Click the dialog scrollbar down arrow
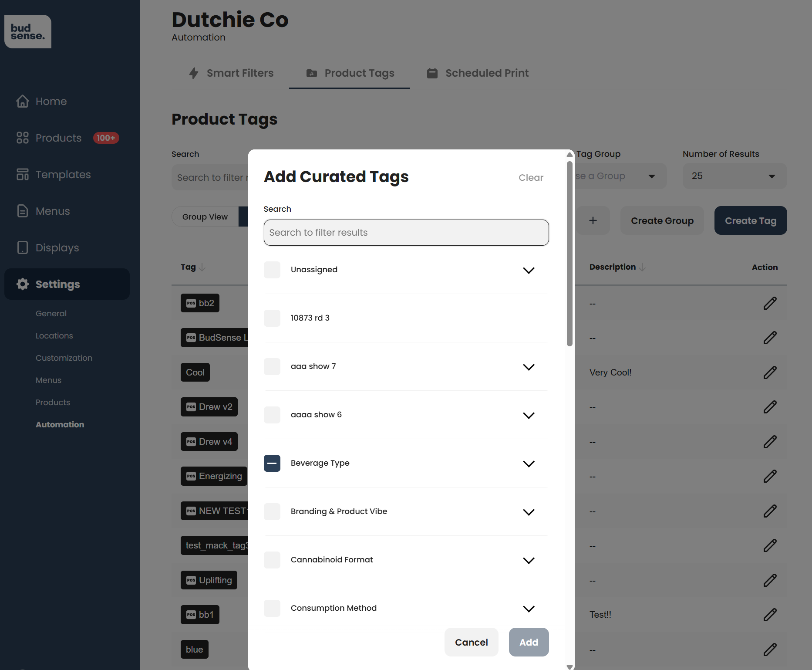This screenshot has height=670, width=812. point(569,667)
